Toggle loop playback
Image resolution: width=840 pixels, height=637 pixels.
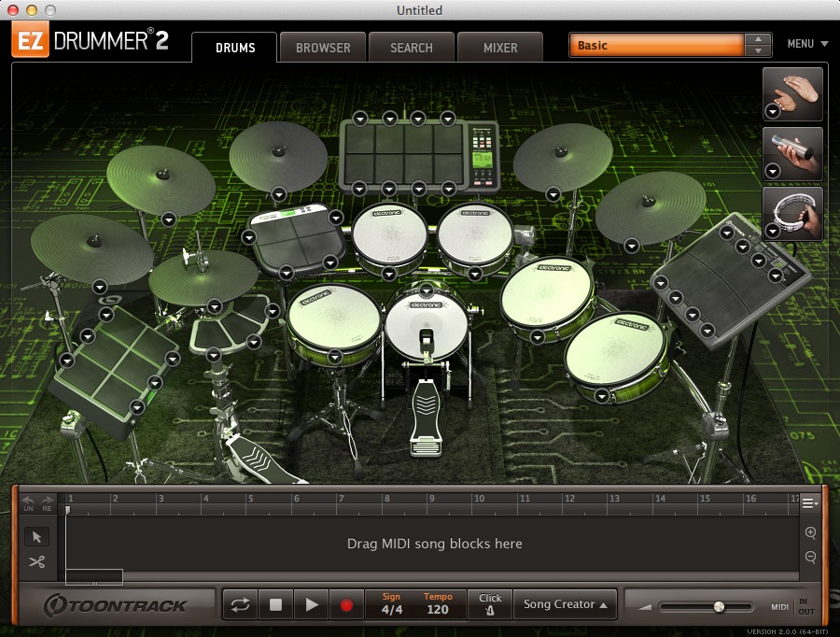(x=240, y=605)
